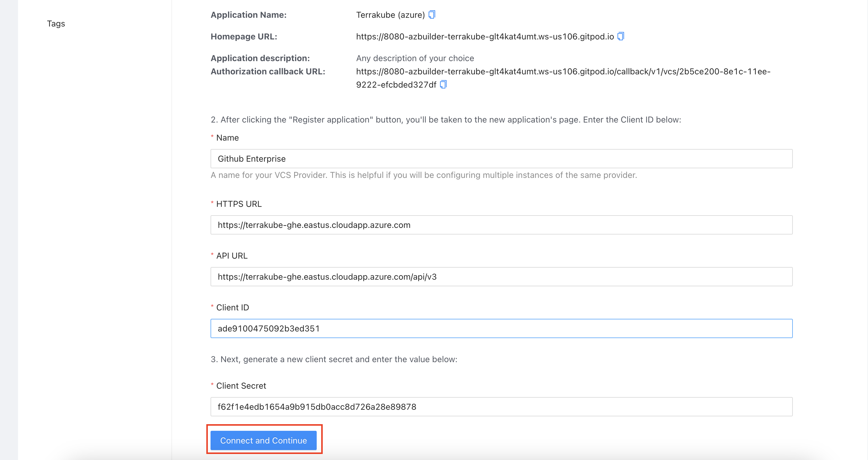The image size is (868, 460).
Task: Click the HTTPS URL field label
Action: click(239, 204)
